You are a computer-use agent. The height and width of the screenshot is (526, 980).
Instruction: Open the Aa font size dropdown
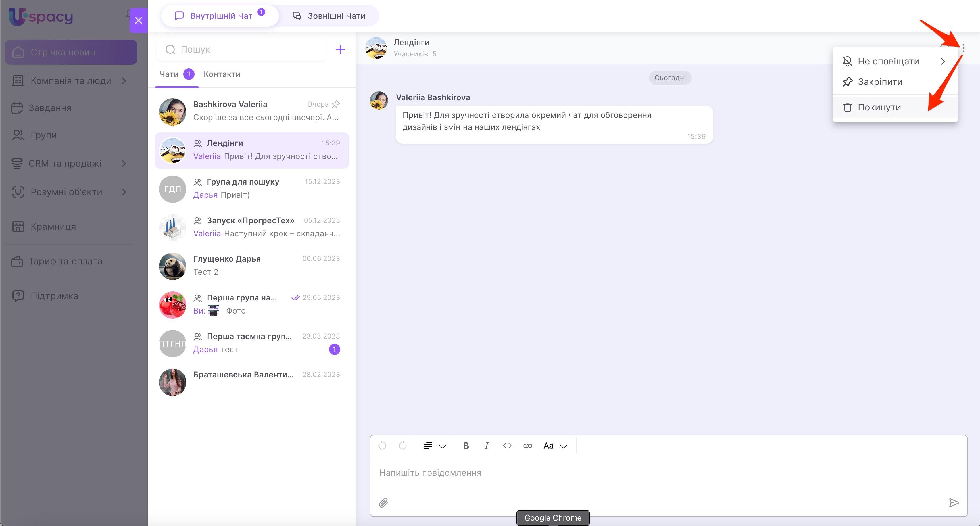point(555,446)
